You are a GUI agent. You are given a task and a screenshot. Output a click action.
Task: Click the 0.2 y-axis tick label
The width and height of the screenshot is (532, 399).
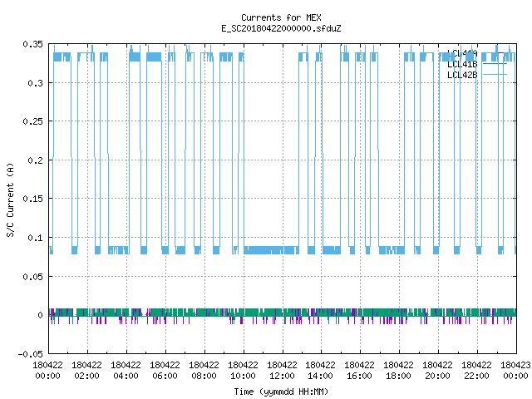tap(35, 160)
